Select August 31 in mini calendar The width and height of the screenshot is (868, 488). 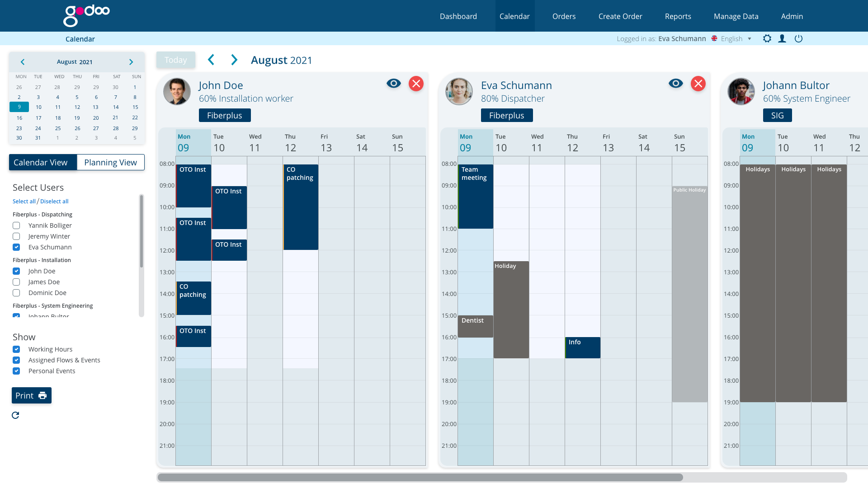(x=38, y=138)
